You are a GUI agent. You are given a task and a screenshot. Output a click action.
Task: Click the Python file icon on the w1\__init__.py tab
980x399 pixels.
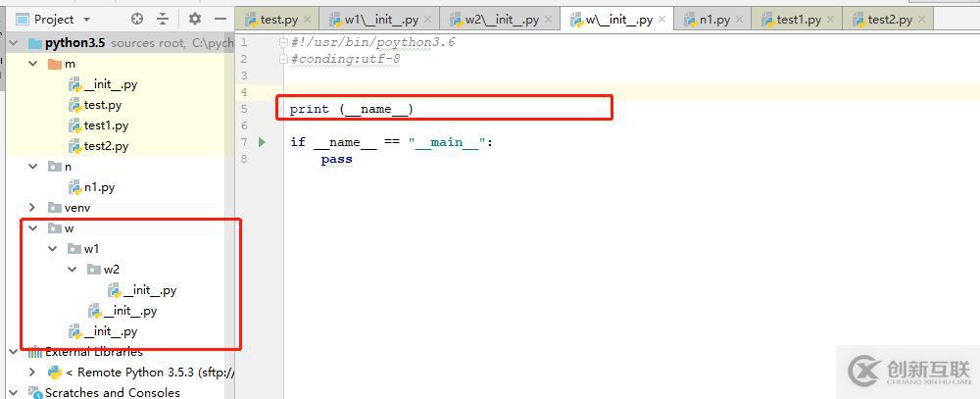335,20
